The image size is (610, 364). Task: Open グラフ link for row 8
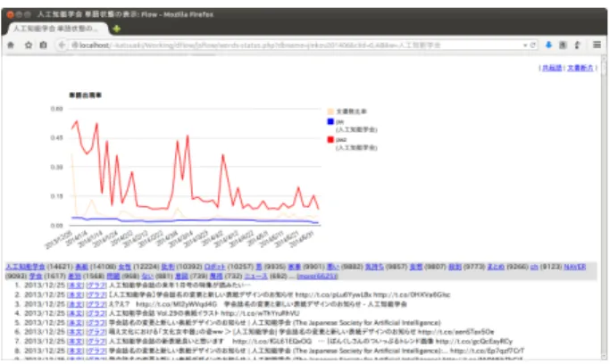click(x=96, y=351)
